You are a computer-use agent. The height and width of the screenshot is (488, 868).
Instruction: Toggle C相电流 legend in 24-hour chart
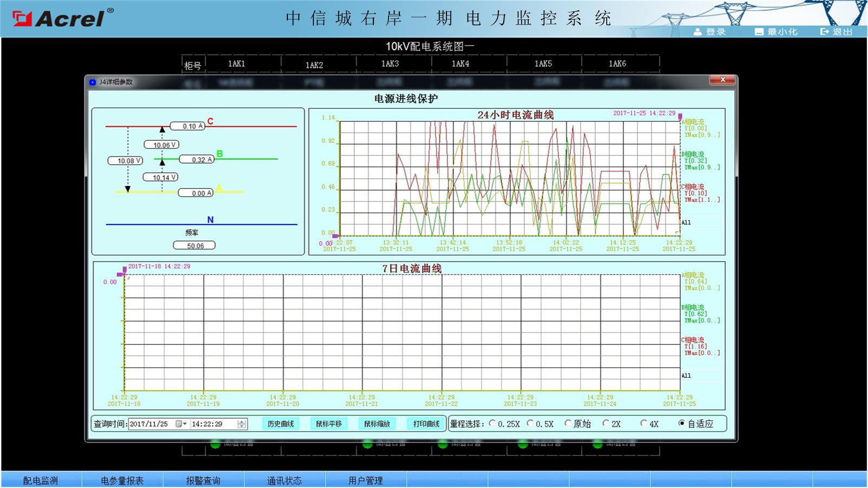(x=693, y=187)
